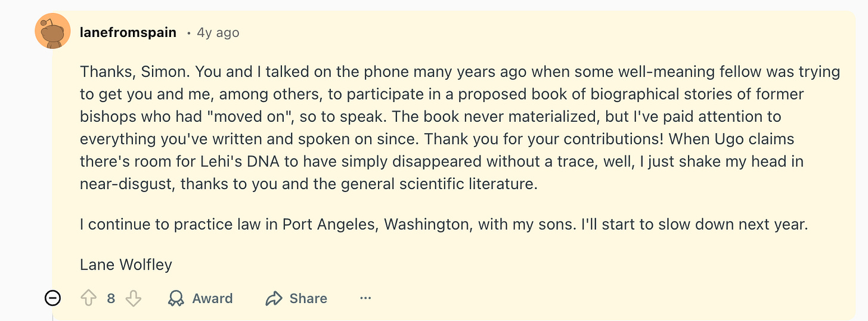Click the 'Lane Wolfley' signature line
Viewport: 868px width, 321px height.
point(126,264)
